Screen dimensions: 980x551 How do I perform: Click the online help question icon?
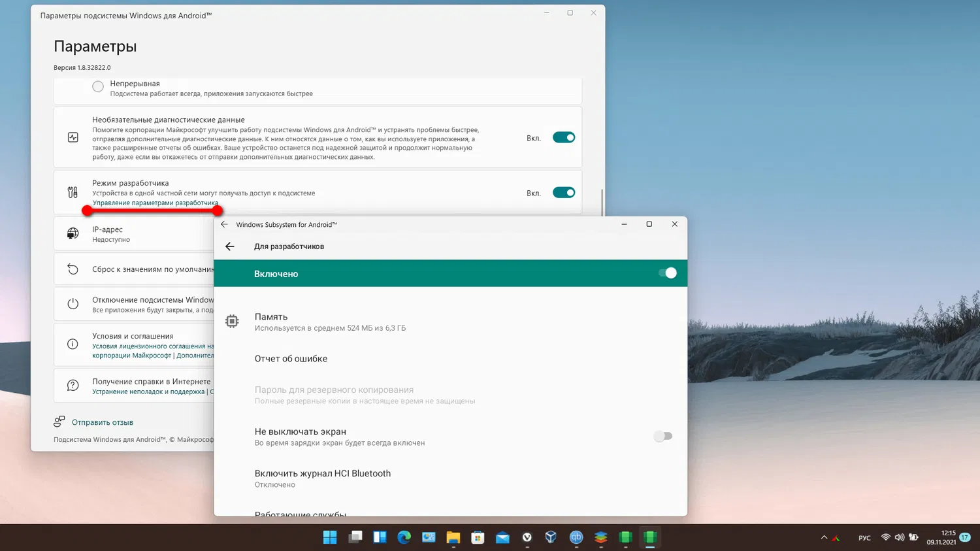pos(73,386)
